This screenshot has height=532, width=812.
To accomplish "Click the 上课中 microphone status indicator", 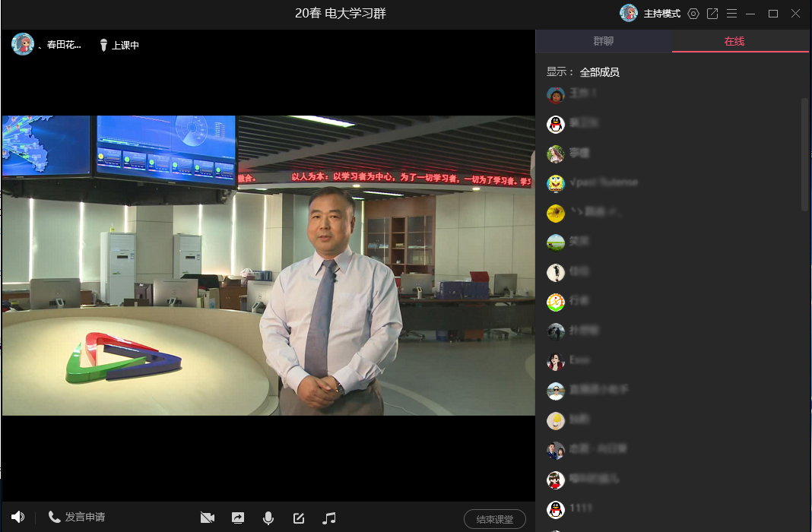I will [119, 45].
